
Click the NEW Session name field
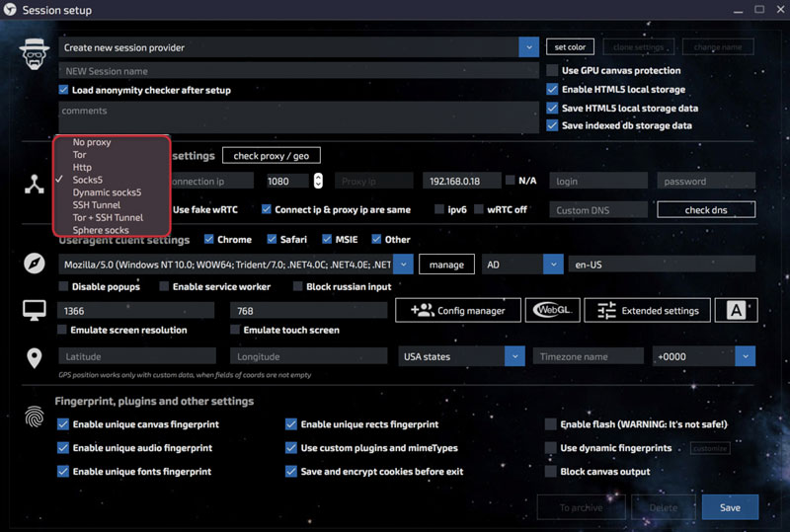click(x=298, y=71)
